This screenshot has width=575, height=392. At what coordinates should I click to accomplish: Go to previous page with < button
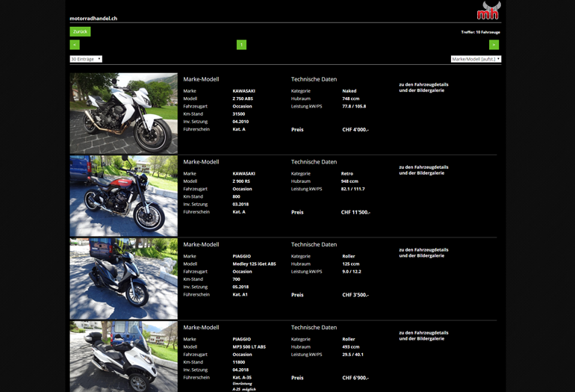click(x=75, y=45)
